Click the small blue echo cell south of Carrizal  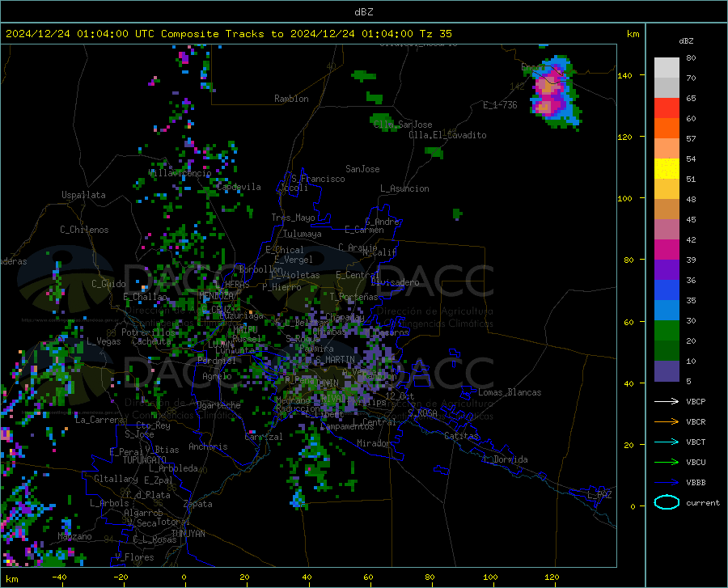(297, 501)
